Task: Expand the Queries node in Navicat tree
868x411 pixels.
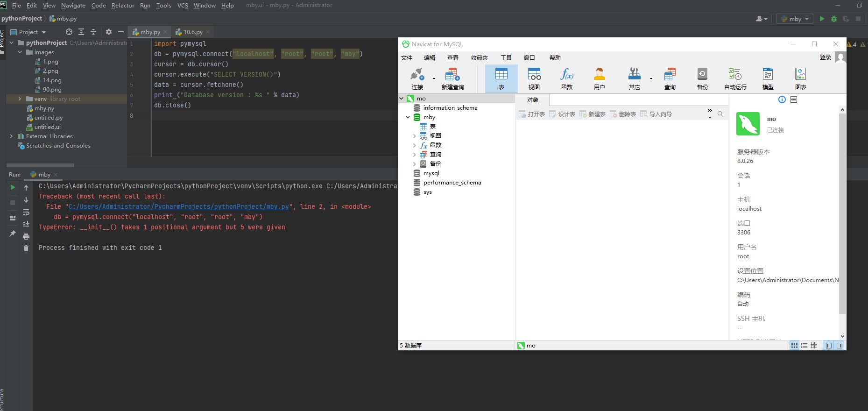Action: click(414, 155)
